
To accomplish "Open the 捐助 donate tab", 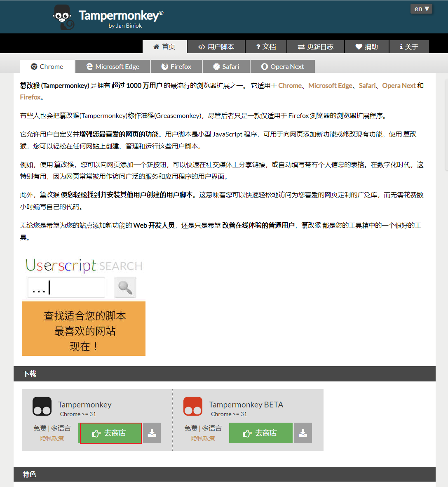I will coord(367,47).
